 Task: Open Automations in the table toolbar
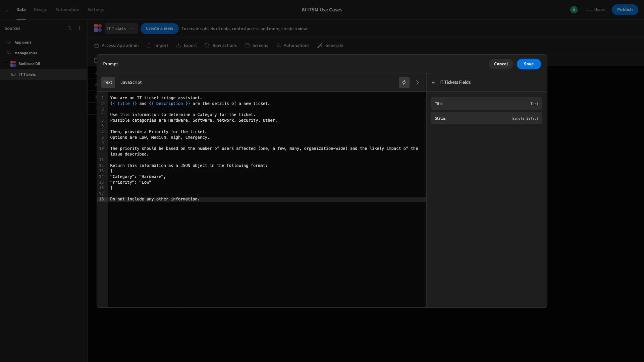coord(292,46)
